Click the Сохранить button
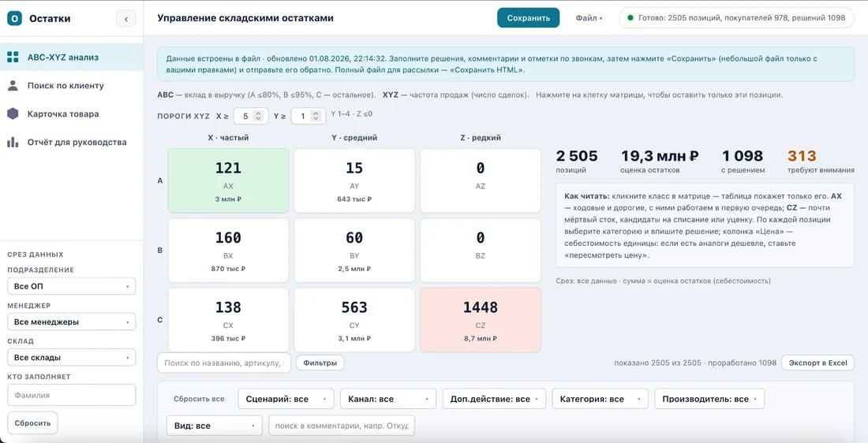Screen dimensions: 868x443 pos(528,17)
